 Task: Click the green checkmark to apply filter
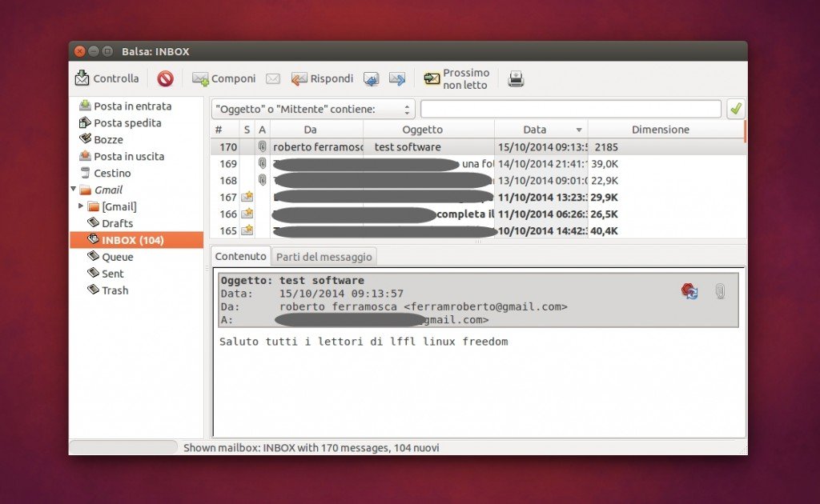pyautogui.click(x=735, y=108)
